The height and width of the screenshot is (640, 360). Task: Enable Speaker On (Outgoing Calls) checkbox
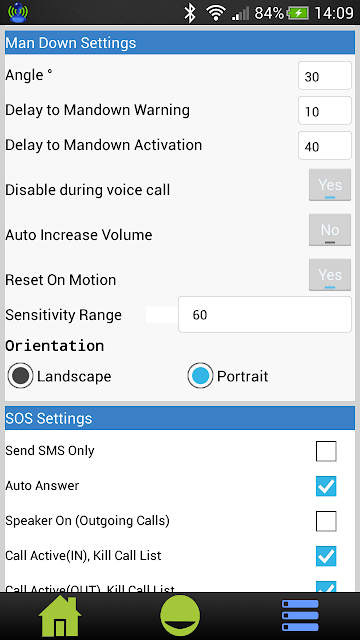point(326,521)
